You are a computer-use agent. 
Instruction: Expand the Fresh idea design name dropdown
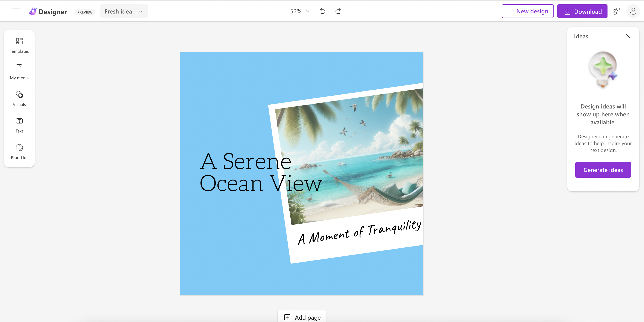pyautogui.click(x=124, y=11)
